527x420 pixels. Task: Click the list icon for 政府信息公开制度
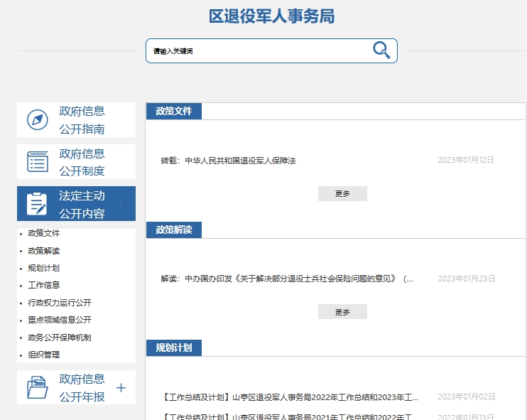38,162
